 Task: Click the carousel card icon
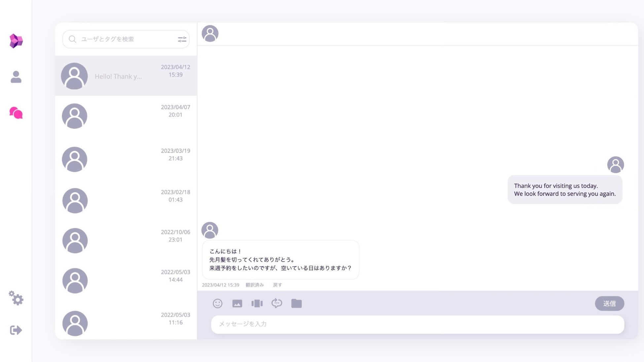click(257, 303)
